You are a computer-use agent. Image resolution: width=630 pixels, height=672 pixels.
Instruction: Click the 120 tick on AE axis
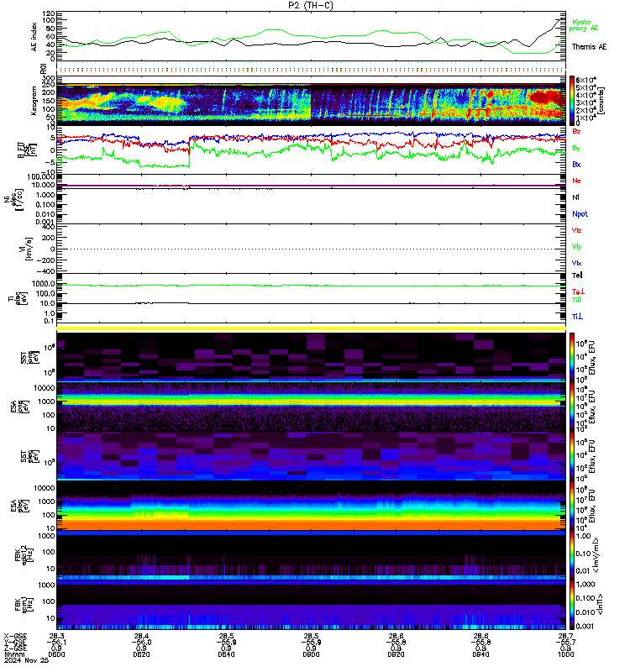(49, 13)
